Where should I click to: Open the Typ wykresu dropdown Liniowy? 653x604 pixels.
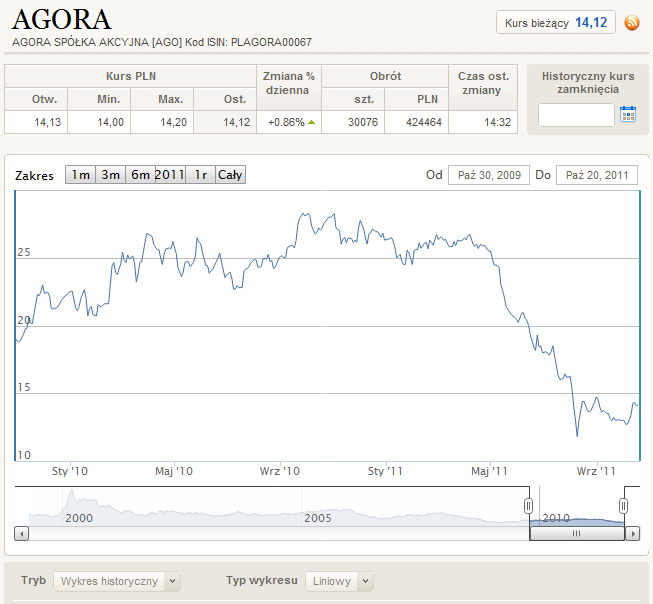click(339, 581)
